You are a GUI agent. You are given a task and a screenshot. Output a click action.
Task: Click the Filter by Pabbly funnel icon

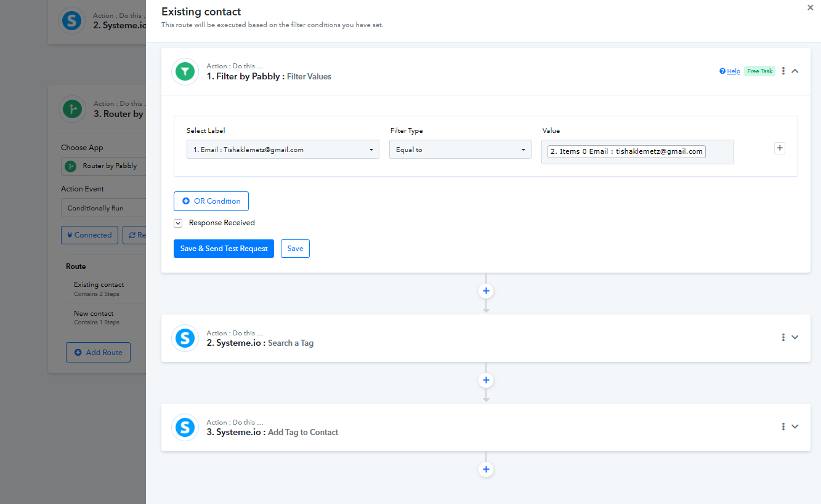point(185,71)
